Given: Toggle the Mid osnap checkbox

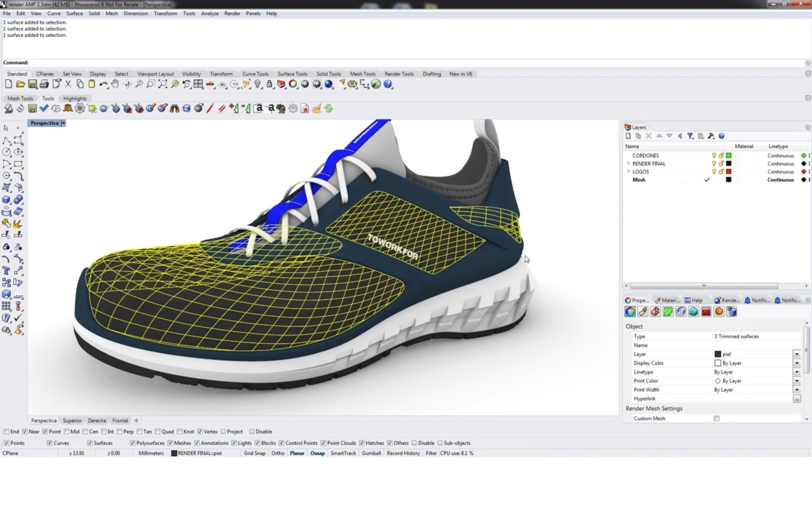Looking at the screenshot, I should click(67, 432).
